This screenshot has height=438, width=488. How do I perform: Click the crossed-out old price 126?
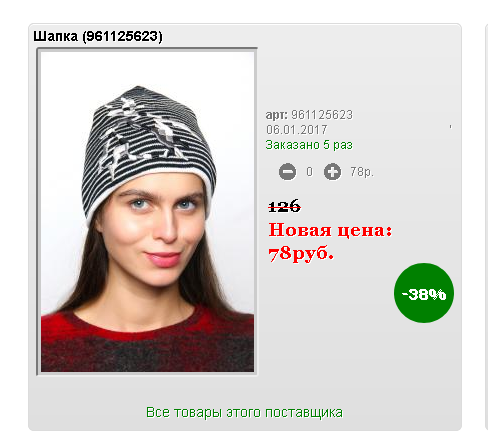(x=284, y=206)
